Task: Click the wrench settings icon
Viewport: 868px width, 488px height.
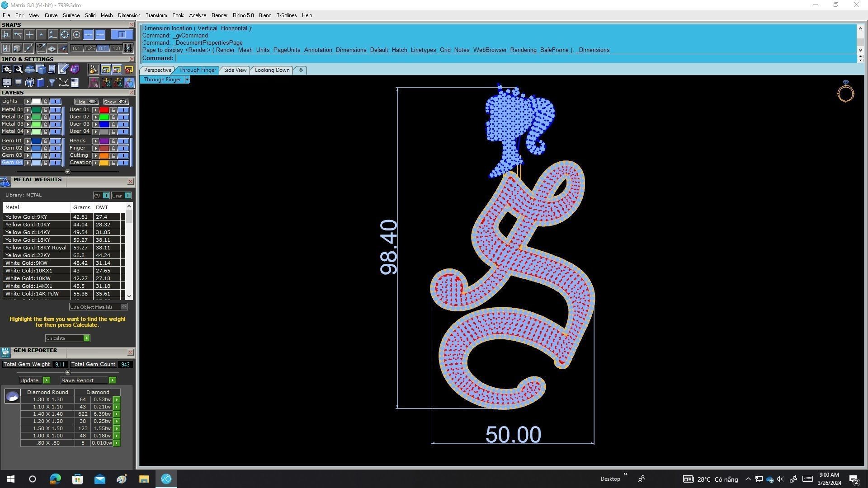Action: [18, 69]
